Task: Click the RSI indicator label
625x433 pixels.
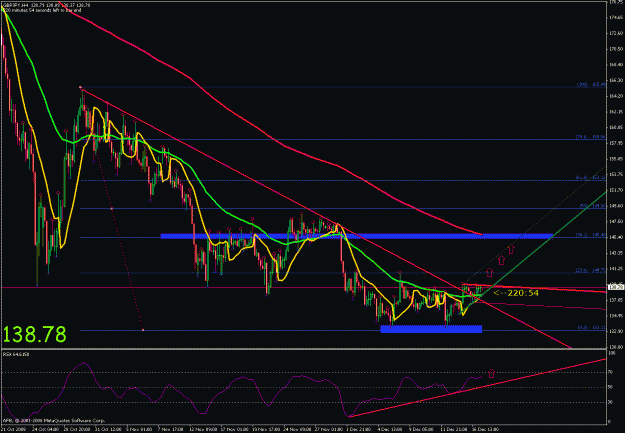Action: [16, 354]
